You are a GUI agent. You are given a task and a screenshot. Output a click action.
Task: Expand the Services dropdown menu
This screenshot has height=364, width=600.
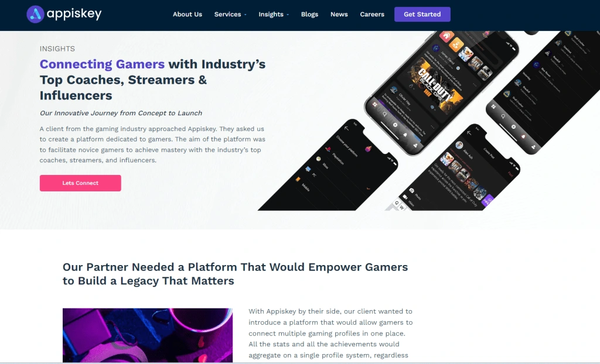click(x=230, y=14)
